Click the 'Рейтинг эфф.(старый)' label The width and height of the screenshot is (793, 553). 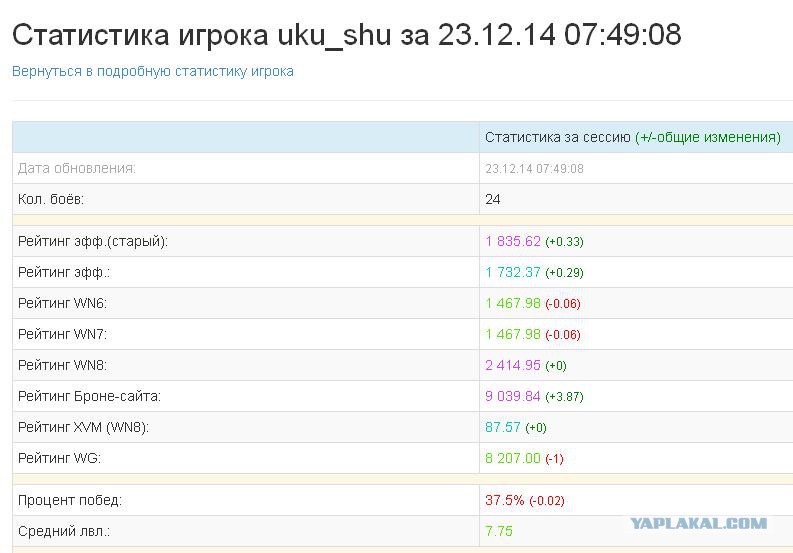click(x=93, y=241)
